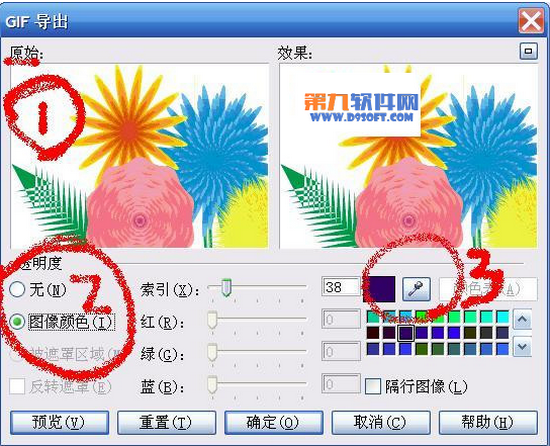Click the disabled color table (A) button
Image resolution: width=550 pixels, height=446 pixels.
click(488, 289)
